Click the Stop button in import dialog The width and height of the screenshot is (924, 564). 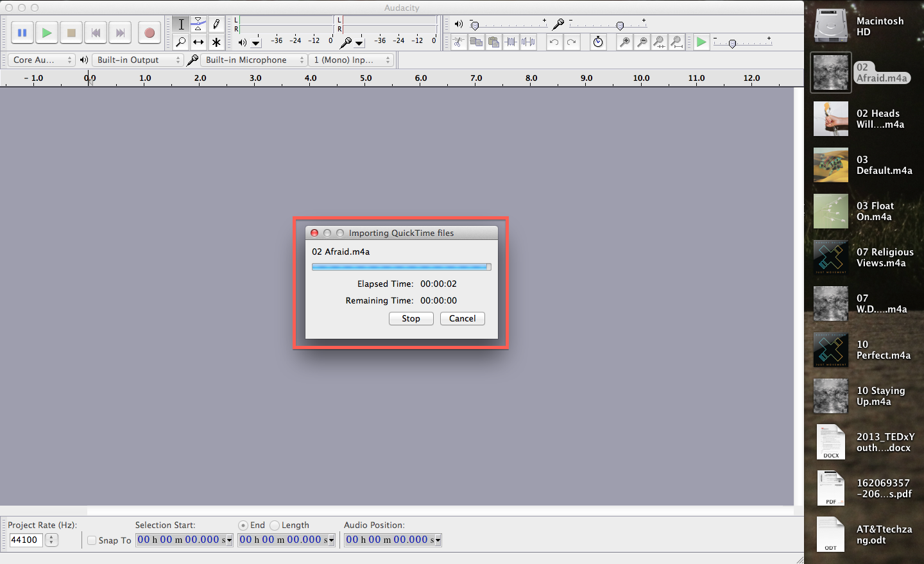(x=411, y=319)
